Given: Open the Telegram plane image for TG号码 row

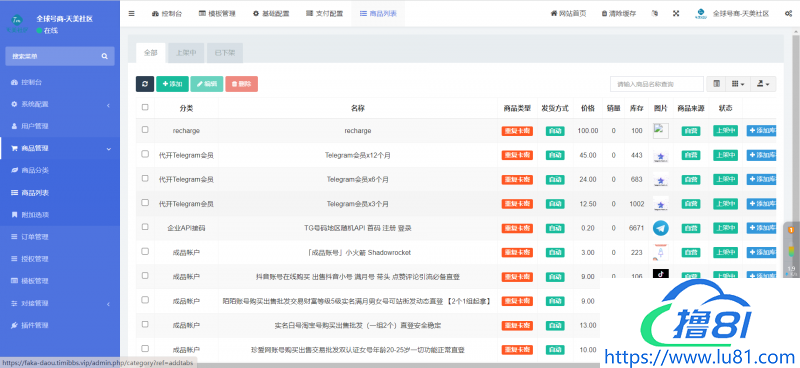Looking at the screenshot, I should [661, 228].
